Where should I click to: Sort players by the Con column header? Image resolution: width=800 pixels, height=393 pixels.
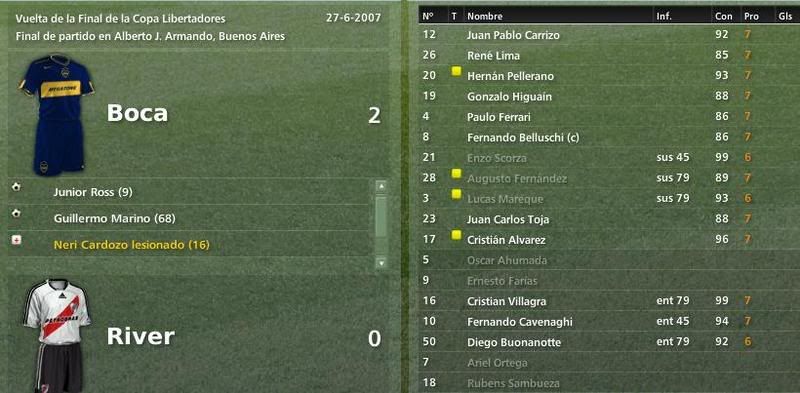coord(723,16)
